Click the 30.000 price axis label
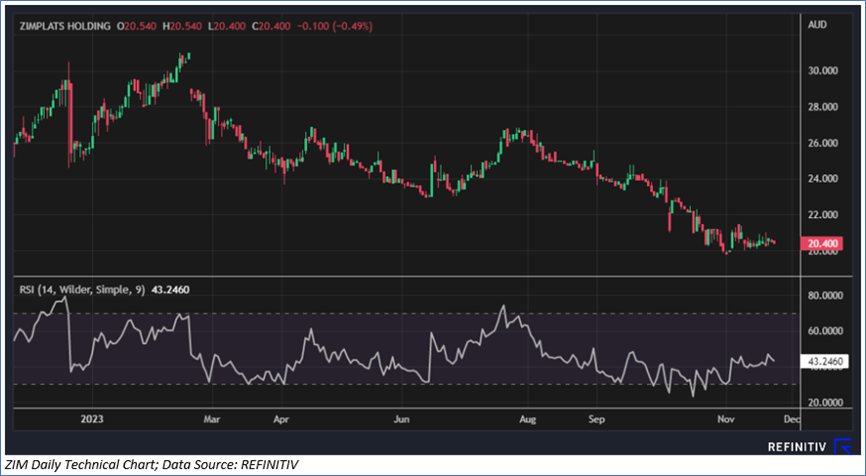This screenshot has width=866, height=476. (x=822, y=71)
